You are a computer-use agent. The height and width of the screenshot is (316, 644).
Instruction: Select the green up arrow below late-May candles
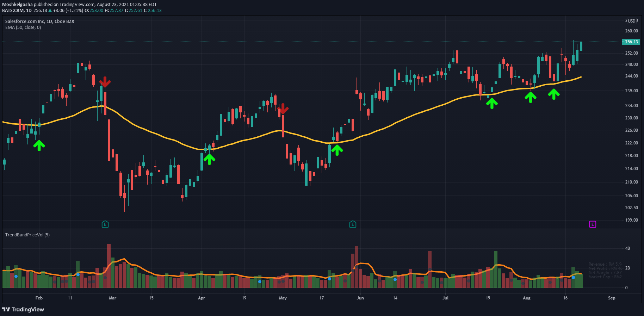pyautogui.click(x=337, y=150)
